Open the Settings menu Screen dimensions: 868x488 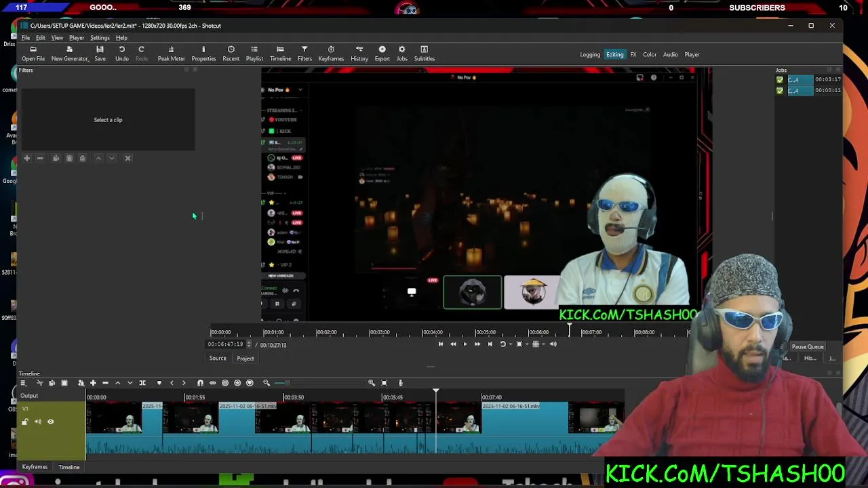(100, 38)
